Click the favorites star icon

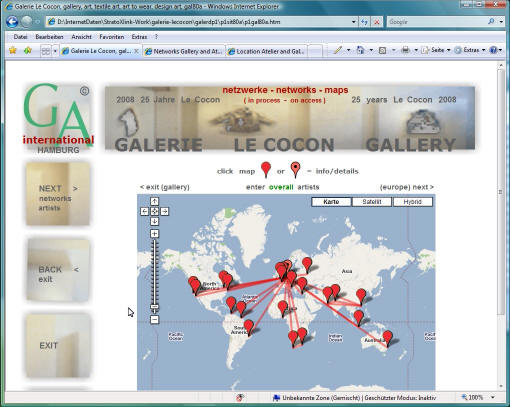[x=13, y=50]
